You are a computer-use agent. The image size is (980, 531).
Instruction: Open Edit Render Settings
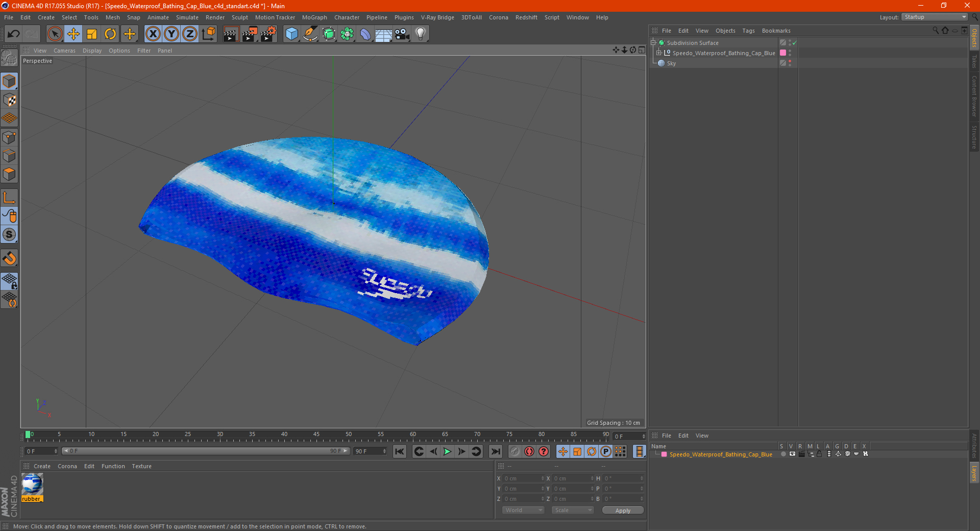point(268,34)
